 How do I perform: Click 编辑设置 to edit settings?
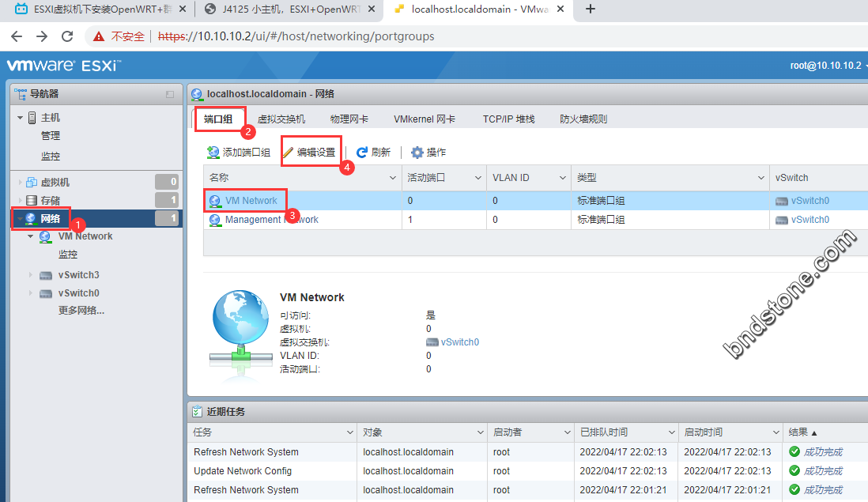(309, 153)
